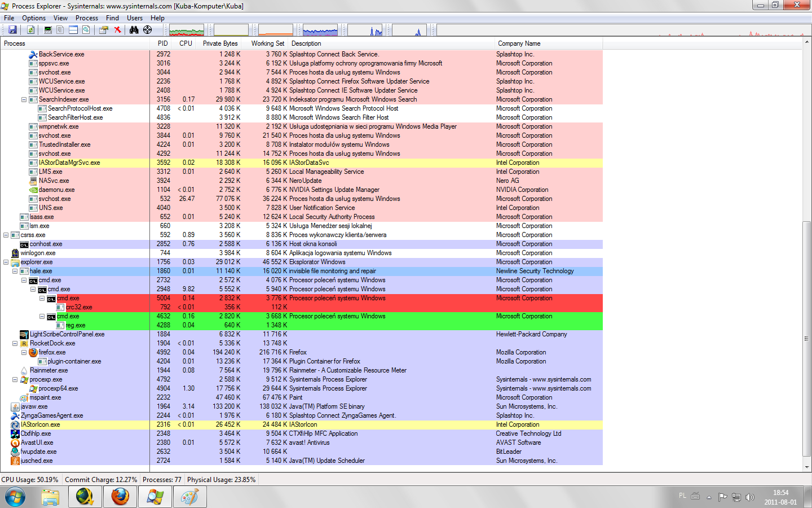
Task: Click the firefox.exe process icon
Action: pos(33,352)
